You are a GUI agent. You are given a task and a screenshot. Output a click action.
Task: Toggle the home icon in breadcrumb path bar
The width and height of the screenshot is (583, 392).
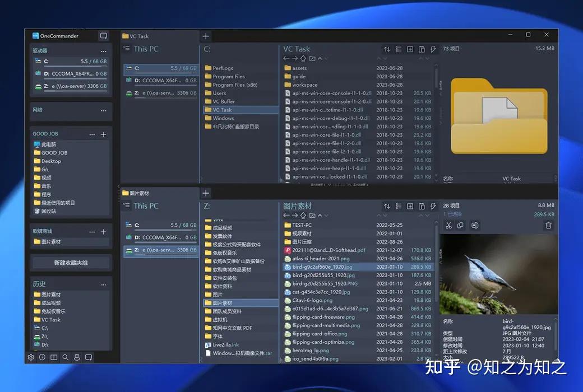pos(303,58)
